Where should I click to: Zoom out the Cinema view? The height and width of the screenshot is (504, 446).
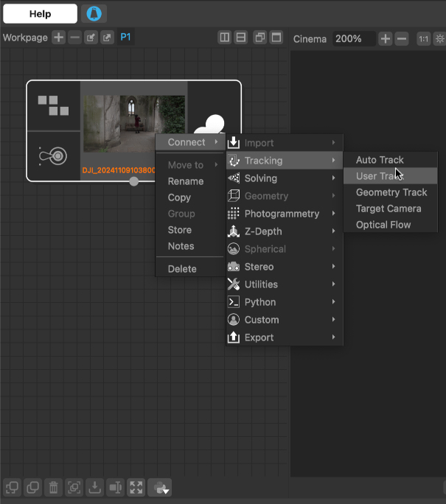402,39
